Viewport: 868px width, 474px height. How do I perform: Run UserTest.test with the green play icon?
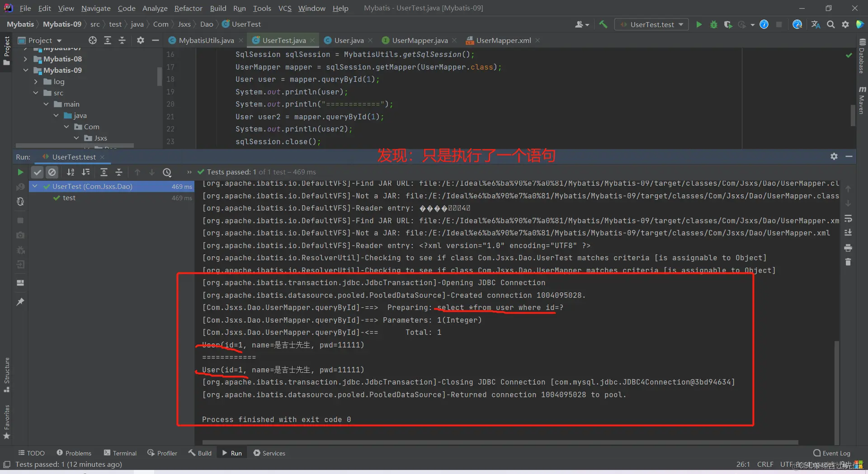pos(699,24)
